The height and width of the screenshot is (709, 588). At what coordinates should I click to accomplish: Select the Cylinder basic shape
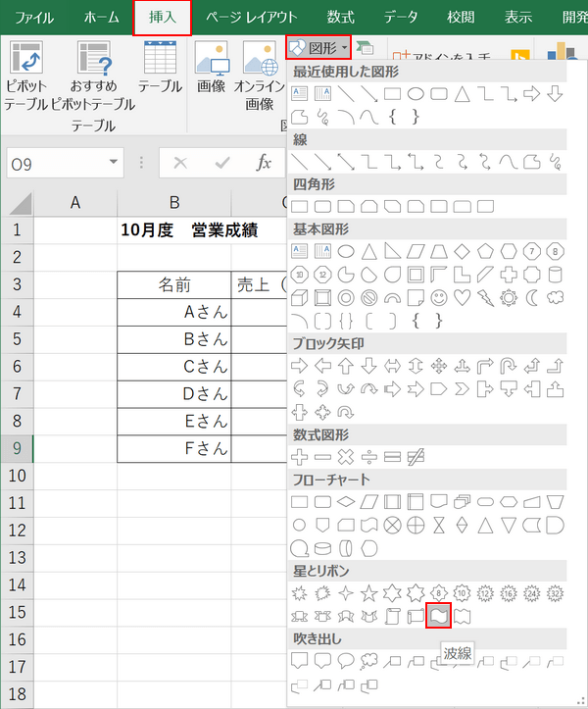pyautogui.click(x=555, y=274)
